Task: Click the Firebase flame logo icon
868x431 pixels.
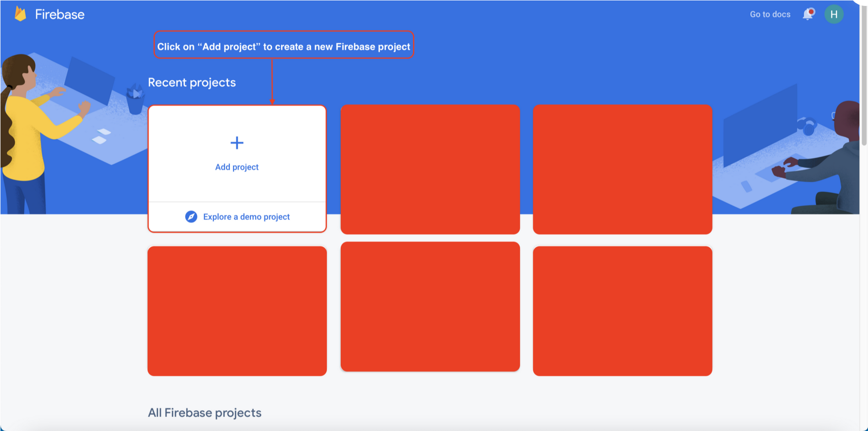Action: pyautogui.click(x=20, y=14)
